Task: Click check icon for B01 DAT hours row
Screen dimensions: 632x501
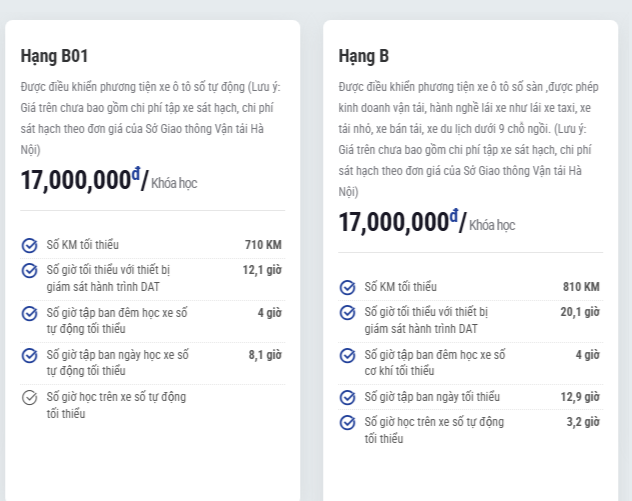Action: tap(29, 271)
